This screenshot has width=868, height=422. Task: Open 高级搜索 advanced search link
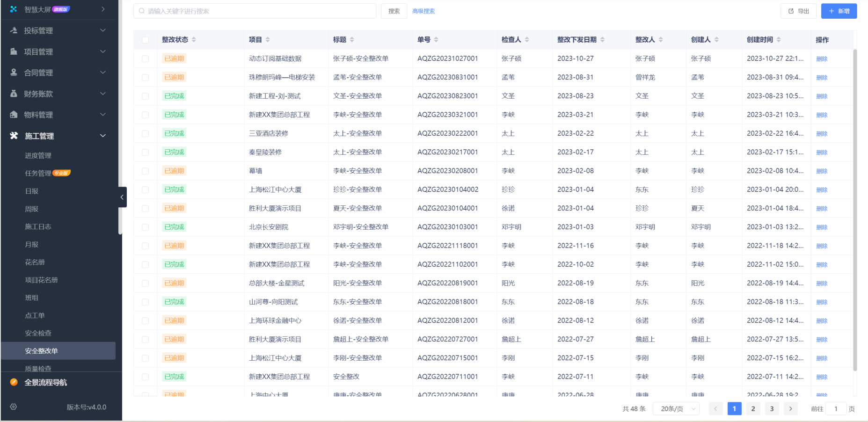click(423, 11)
